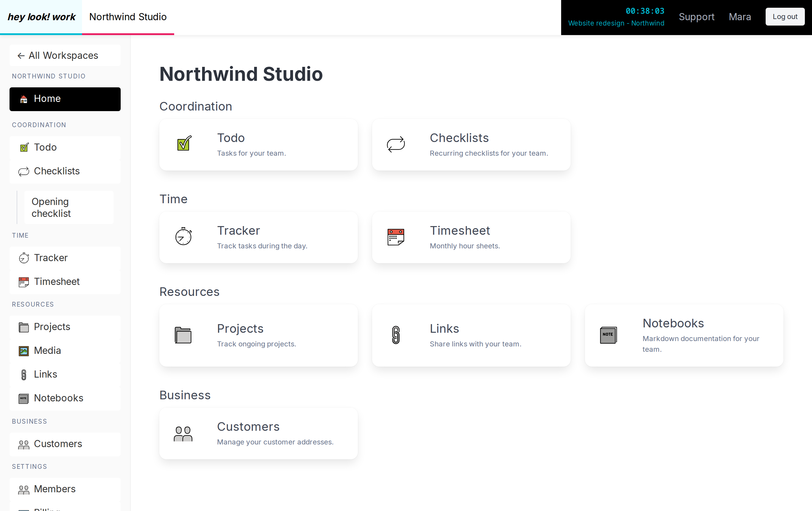This screenshot has width=812, height=511.
Task: Select the Northwind Studio header tab
Action: (128, 17)
